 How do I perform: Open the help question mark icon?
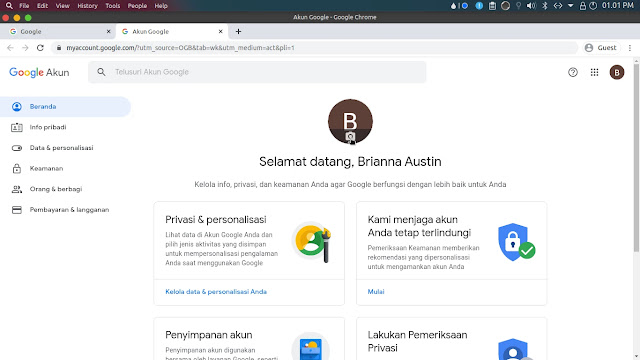point(573,72)
